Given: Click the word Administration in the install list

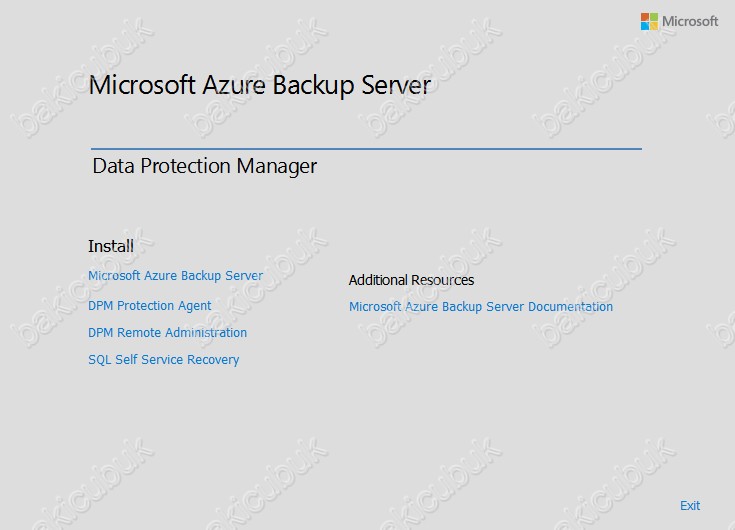Looking at the screenshot, I should [x=206, y=333].
